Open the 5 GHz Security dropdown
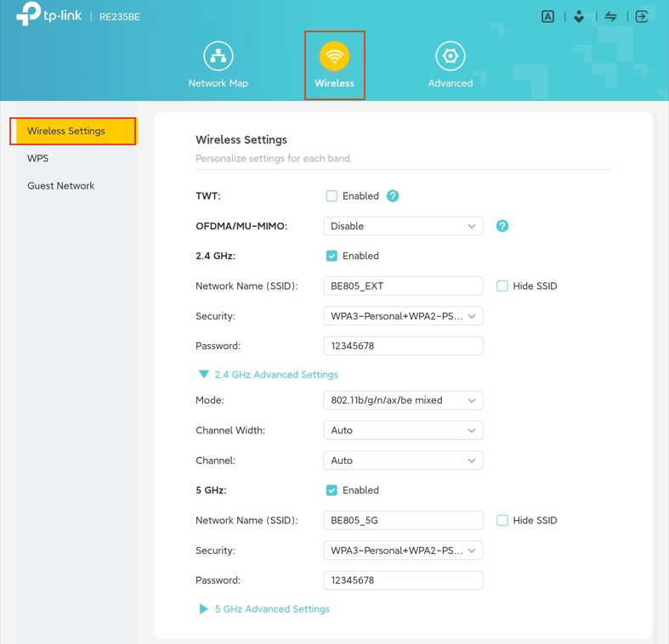 pyautogui.click(x=403, y=551)
